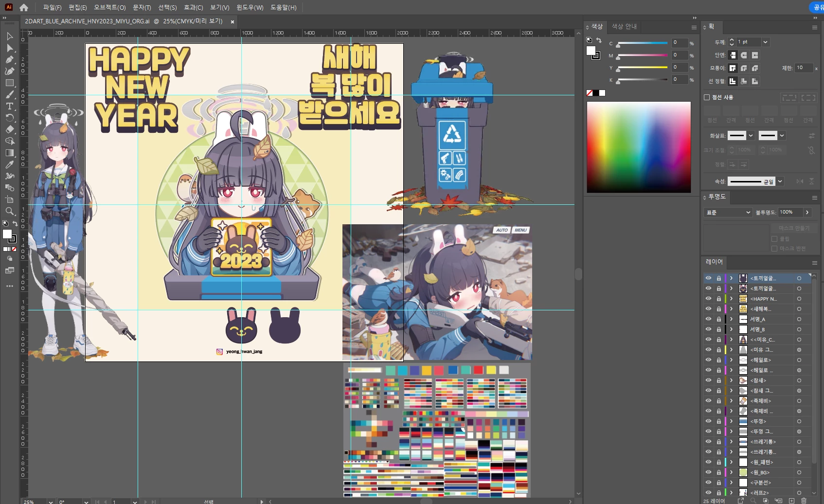Viewport: 824px width, 504px height.
Task: Select the Pen tool
Action: (x=9, y=59)
